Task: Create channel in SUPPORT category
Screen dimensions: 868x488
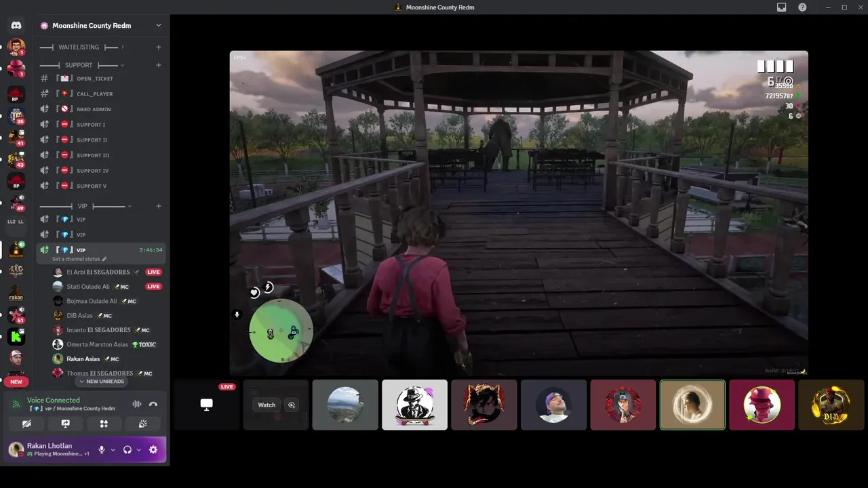Action: (159, 65)
